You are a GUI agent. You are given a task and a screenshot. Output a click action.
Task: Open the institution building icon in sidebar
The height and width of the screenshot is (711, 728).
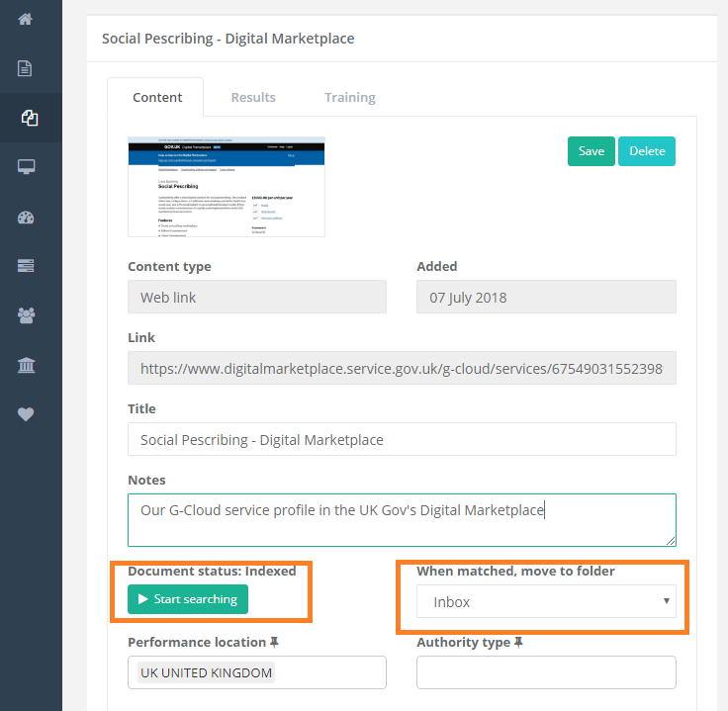26,365
